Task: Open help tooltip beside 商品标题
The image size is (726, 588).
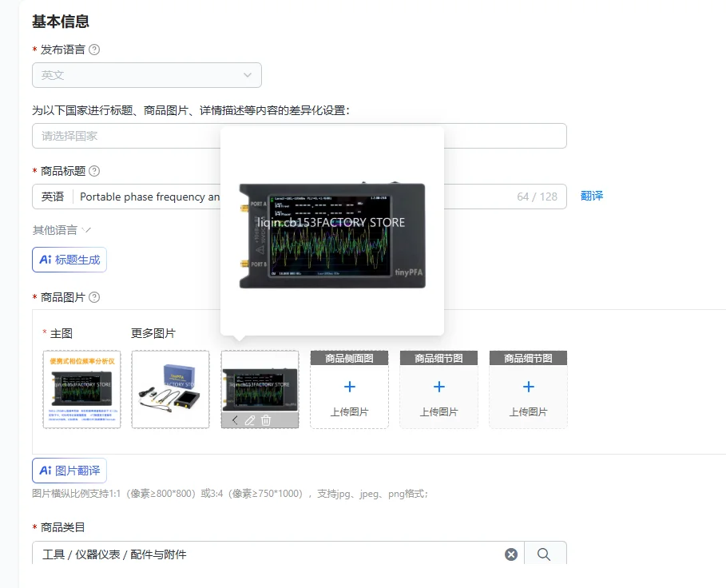Action: point(94,171)
